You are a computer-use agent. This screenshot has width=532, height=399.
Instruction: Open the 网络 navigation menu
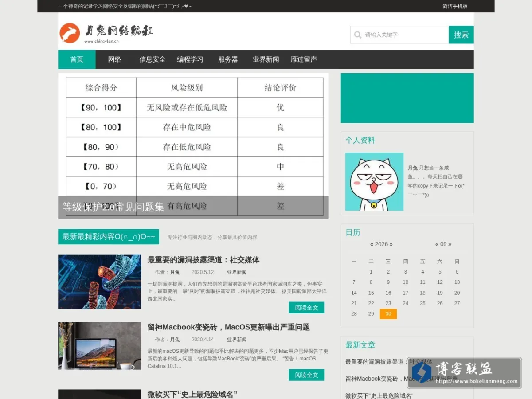pyautogui.click(x=114, y=59)
